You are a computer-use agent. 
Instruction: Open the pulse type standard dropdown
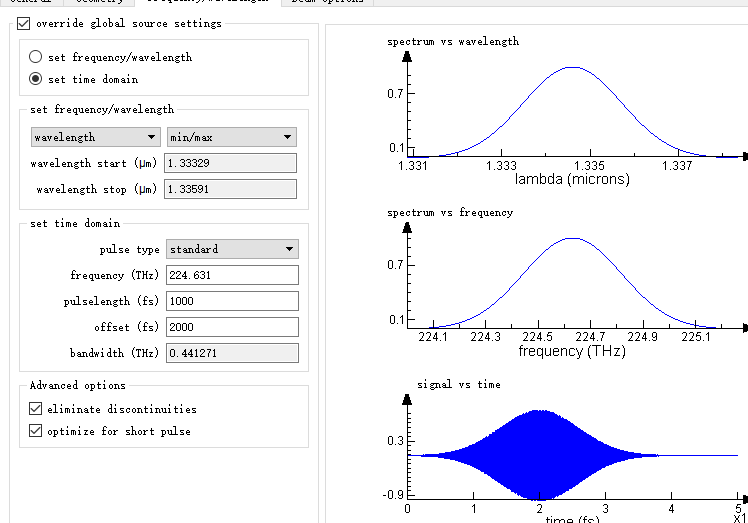232,249
